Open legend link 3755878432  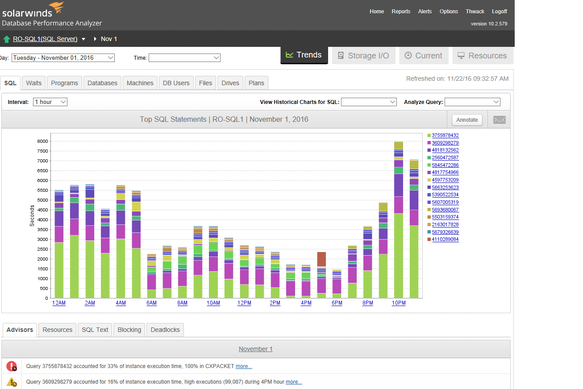pos(445,135)
